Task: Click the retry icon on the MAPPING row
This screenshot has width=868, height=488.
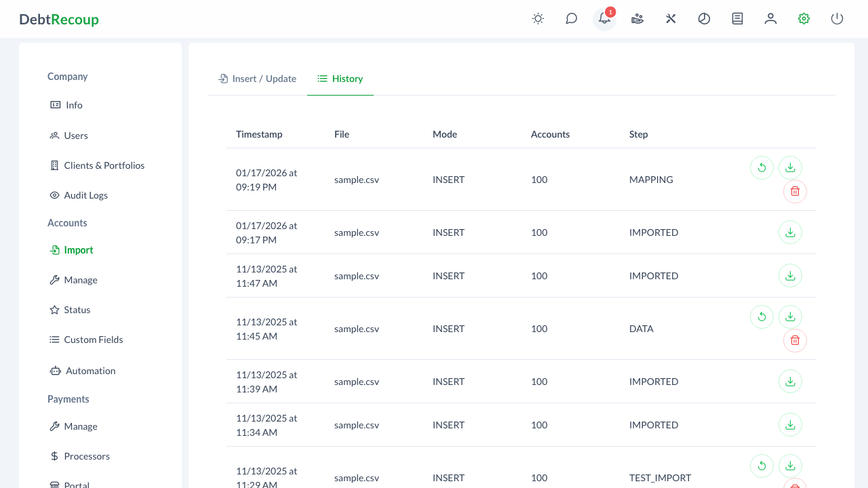Action: coord(762,167)
